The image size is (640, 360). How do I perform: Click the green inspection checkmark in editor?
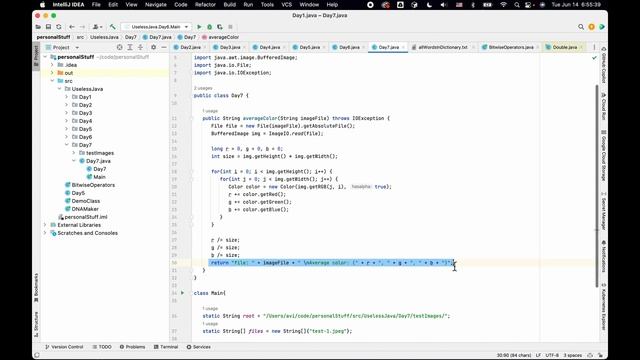tap(594, 58)
